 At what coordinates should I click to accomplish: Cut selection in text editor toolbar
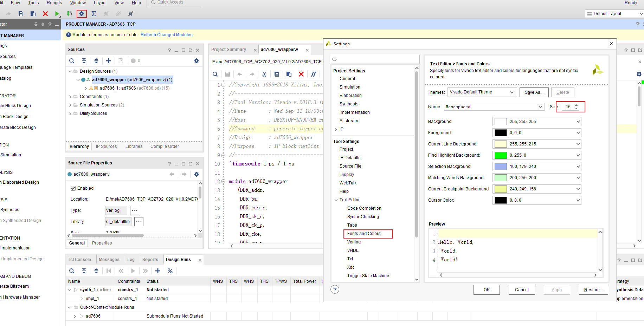(x=264, y=74)
